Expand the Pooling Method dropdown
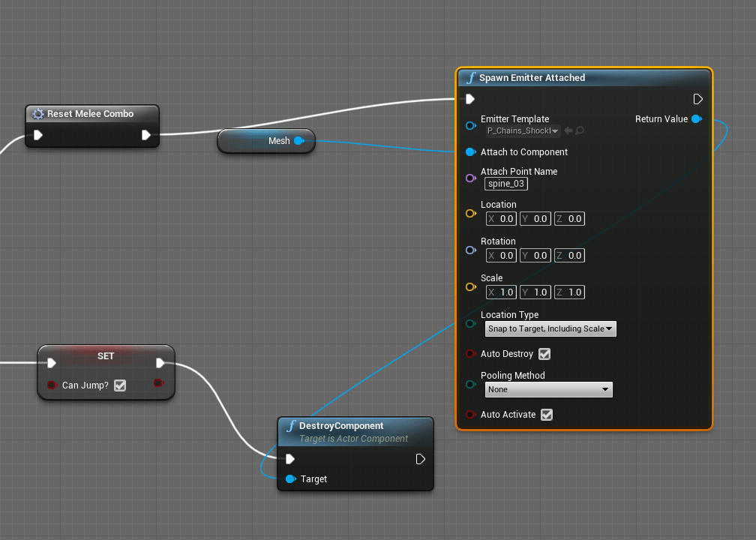Image resolution: width=756 pixels, height=540 pixels. click(548, 389)
